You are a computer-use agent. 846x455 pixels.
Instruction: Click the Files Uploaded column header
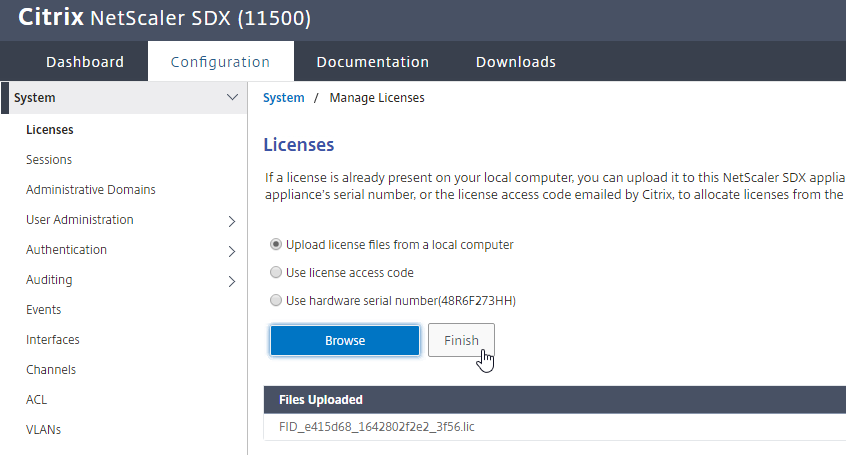(x=320, y=400)
